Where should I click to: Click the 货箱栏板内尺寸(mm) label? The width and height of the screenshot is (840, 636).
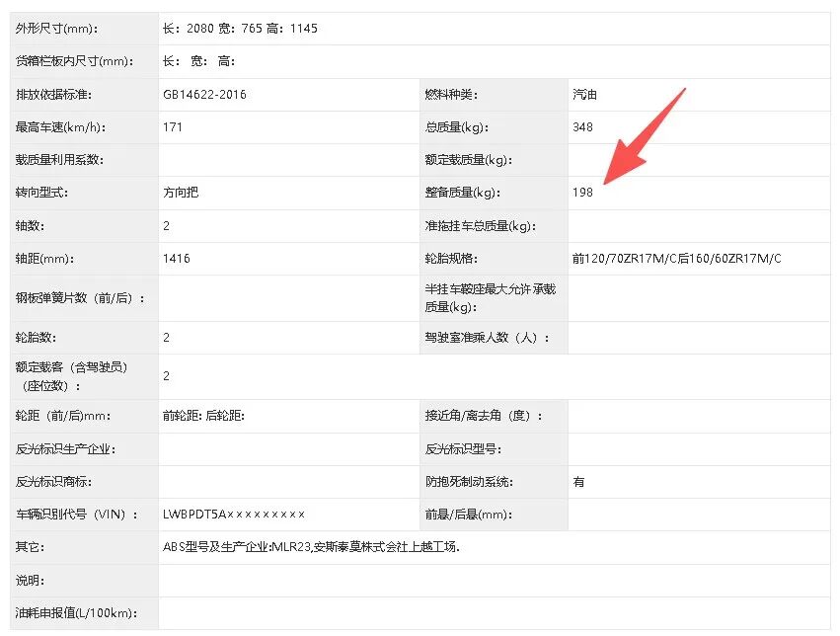click(x=74, y=61)
